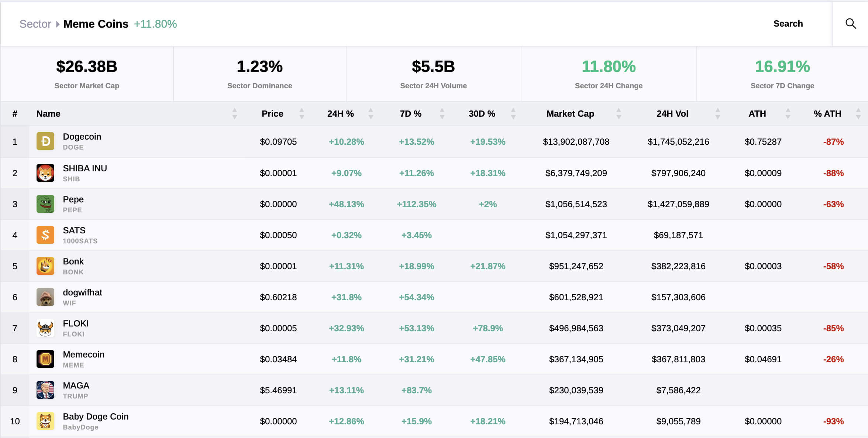Click the SATS dollar-sign icon

[x=45, y=235]
